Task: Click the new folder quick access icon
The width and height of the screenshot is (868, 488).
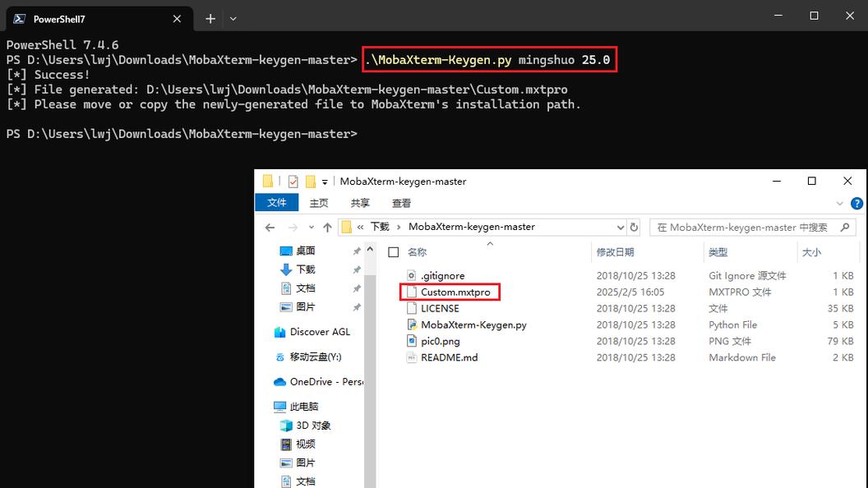Action: click(x=311, y=182)
